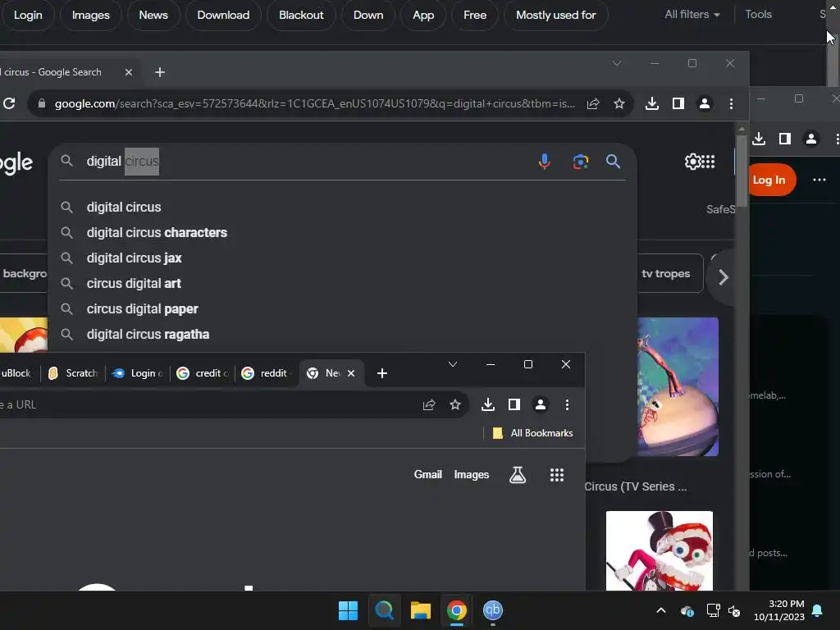Select suggestion 'circus digital art'
Viewport: 840px width, 630px height.
(x=342, y=283)
